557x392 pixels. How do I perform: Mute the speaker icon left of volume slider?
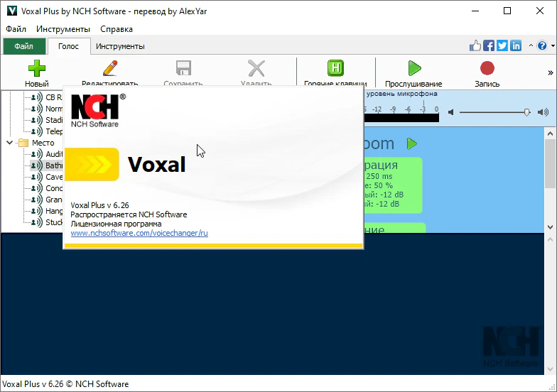tap(450, 112)
